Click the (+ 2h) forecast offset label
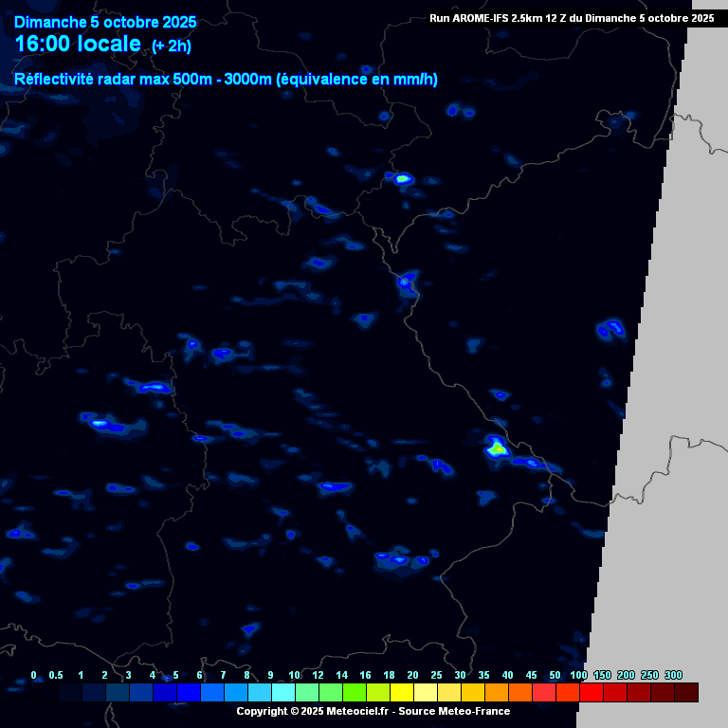Viewport: 728px width, 728px height. coord(172,46)
